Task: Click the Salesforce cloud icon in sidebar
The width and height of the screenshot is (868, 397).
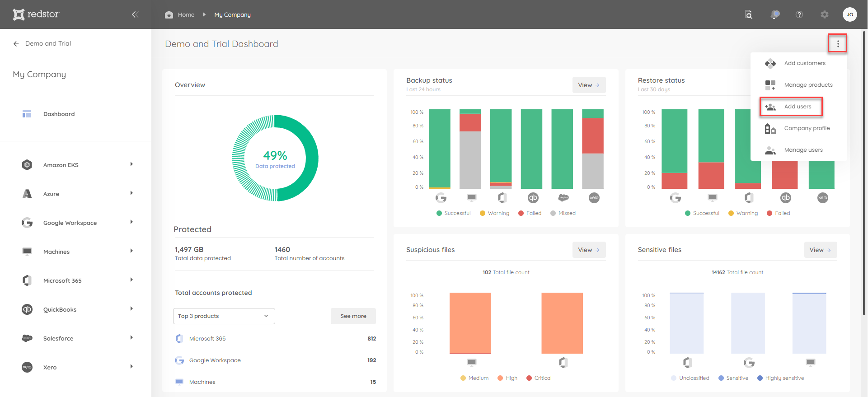Action: coord(27,338)
